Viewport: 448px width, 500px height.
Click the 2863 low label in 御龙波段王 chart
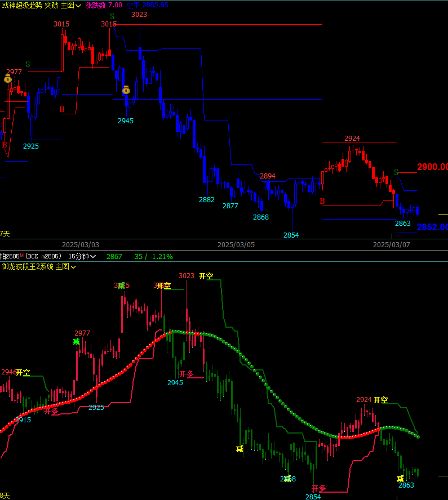tap(406, 485)
